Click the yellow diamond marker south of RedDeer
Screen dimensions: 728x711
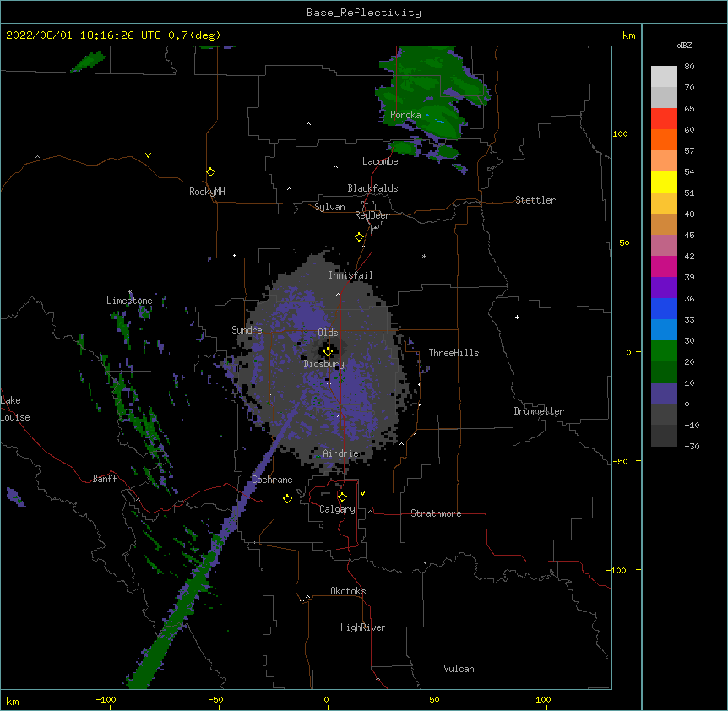point(360,237)
